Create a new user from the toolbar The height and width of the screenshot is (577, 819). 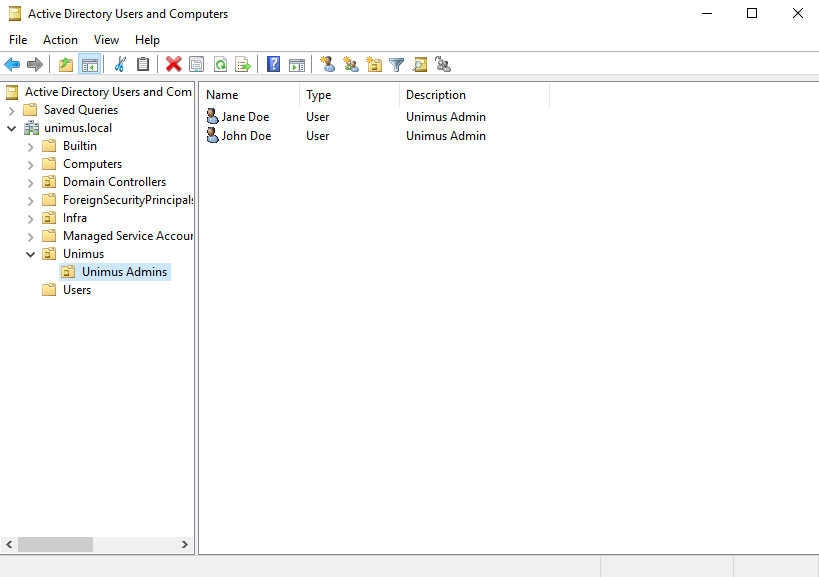click(326, 64)
